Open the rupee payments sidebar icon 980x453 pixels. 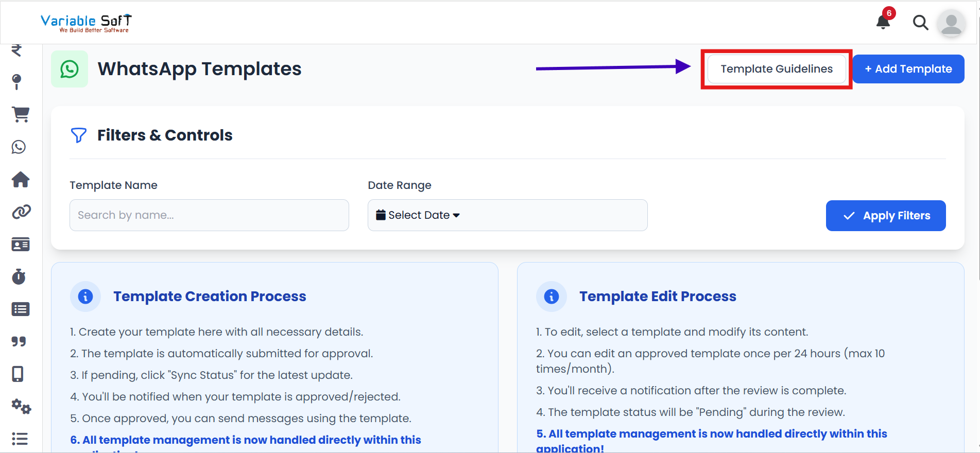pyautogui.click(x=17, y=50)
